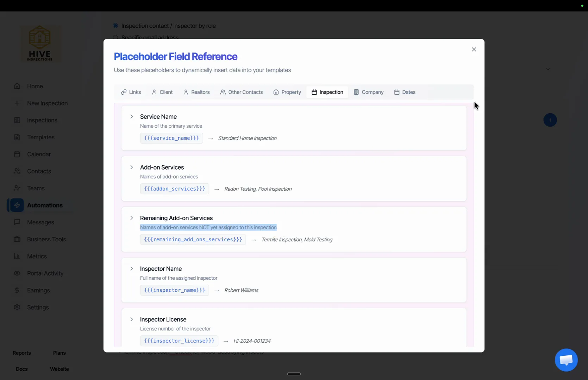Viewport: 588px width, 380px height.
Task: Click the 'Full name of the assigned inspector' text
Action: click(x=179, y=278)
